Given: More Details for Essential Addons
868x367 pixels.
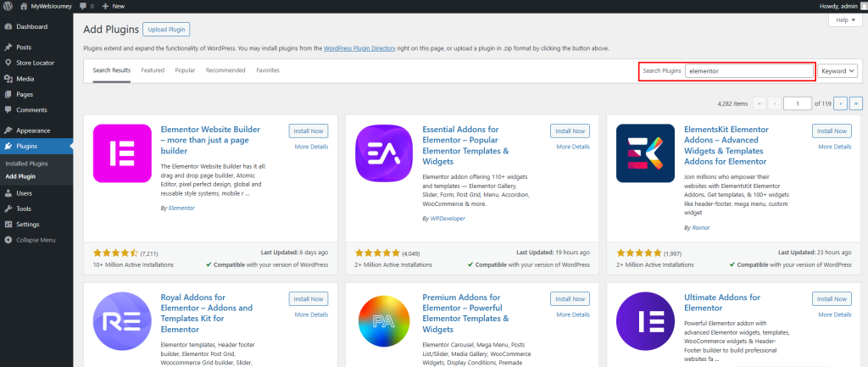Looking at the screenshot, I should tap(573, 147).
